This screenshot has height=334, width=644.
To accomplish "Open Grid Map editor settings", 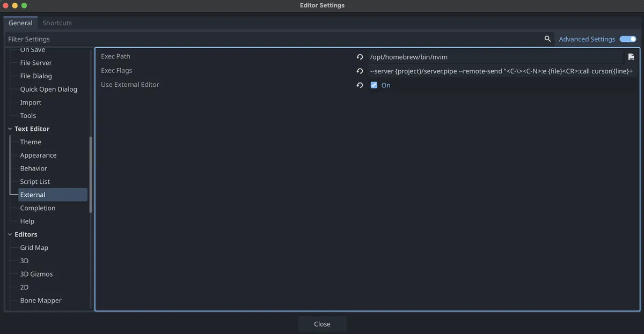I will click(34, 247).
